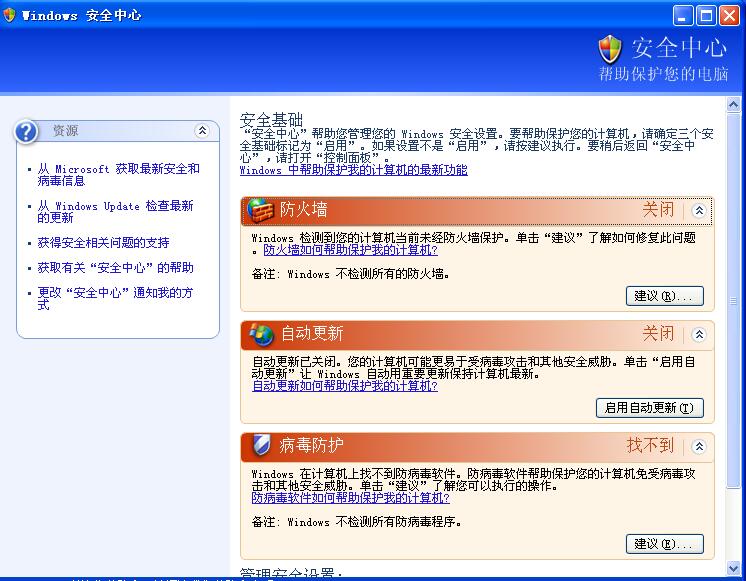Click the firewall 建议(R)... button

[x=665, y=296]
